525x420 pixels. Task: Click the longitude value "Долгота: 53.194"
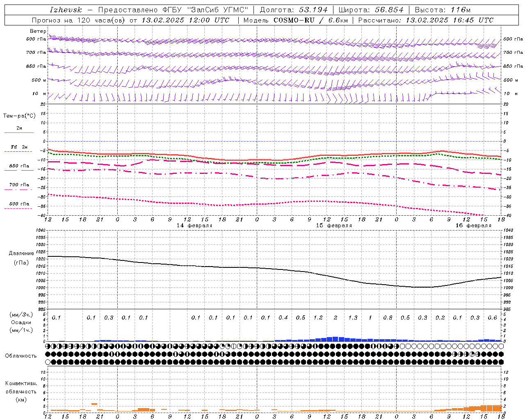click(294, 10)
